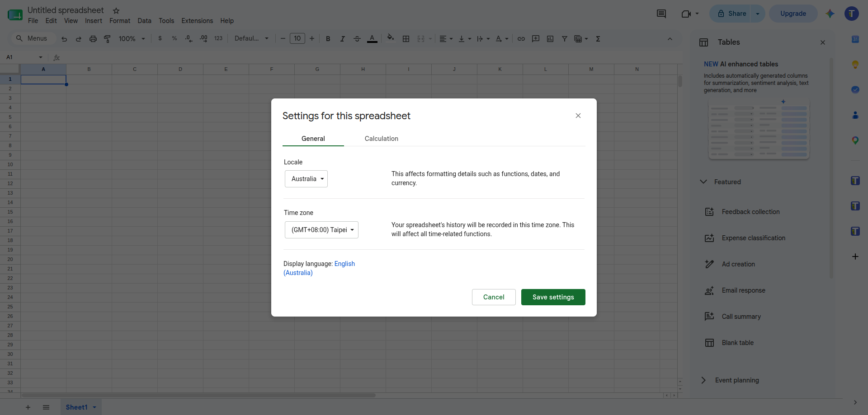The image size is (868, 415).
Task: Open the Data menu
Action: click(145, 21)
